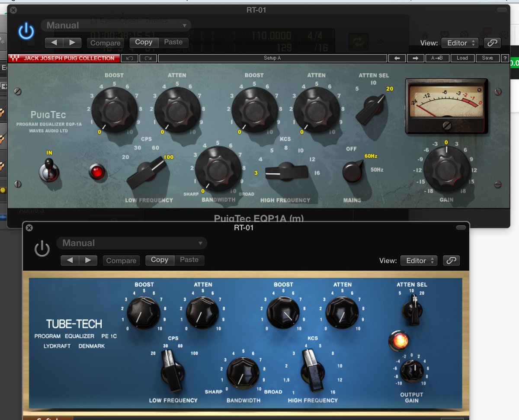The image size is (519, 420).
Task: Toggle Tube-Tech orange power lamp
Action: 398,341
